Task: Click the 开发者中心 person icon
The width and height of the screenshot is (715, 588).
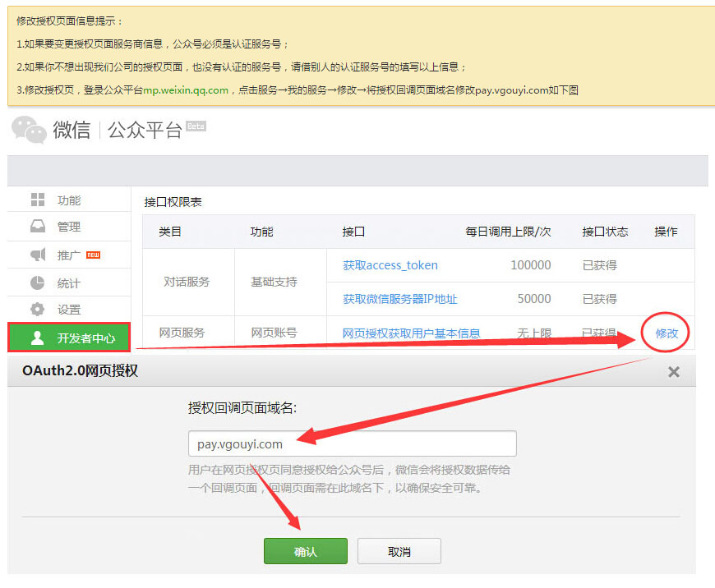Action: 37,338
